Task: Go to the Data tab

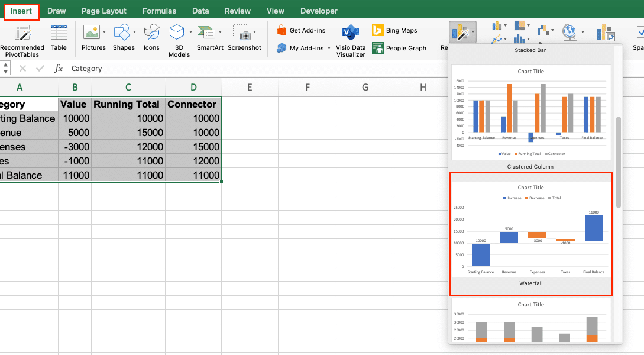Action: tap(200, 11)
